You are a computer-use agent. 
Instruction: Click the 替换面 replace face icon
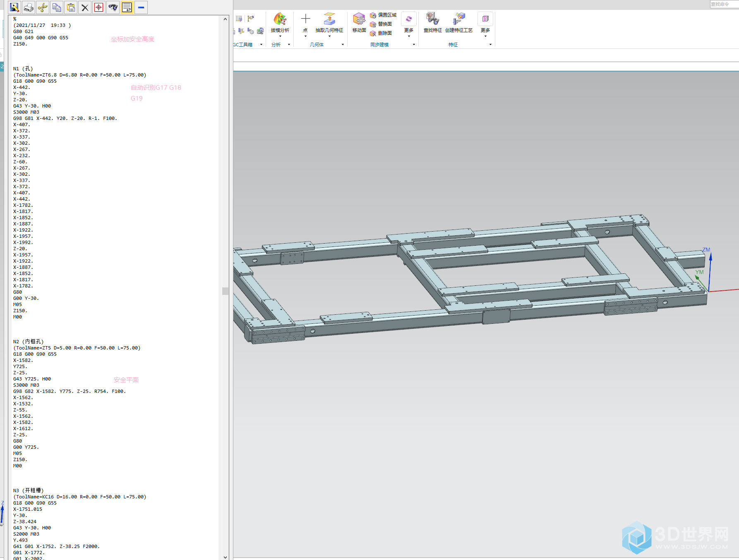[373, 24]
